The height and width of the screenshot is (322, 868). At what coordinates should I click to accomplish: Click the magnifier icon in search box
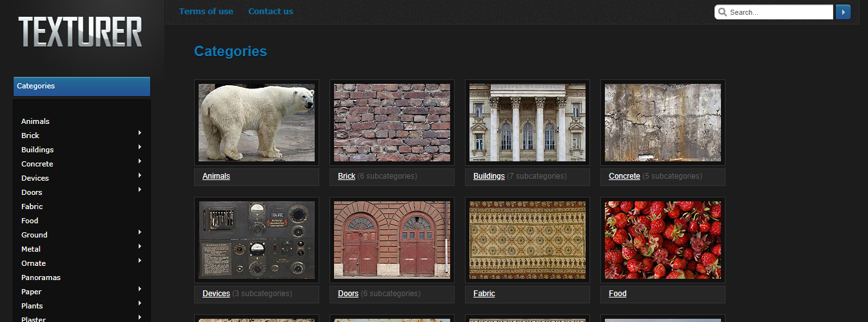point(722,12)
